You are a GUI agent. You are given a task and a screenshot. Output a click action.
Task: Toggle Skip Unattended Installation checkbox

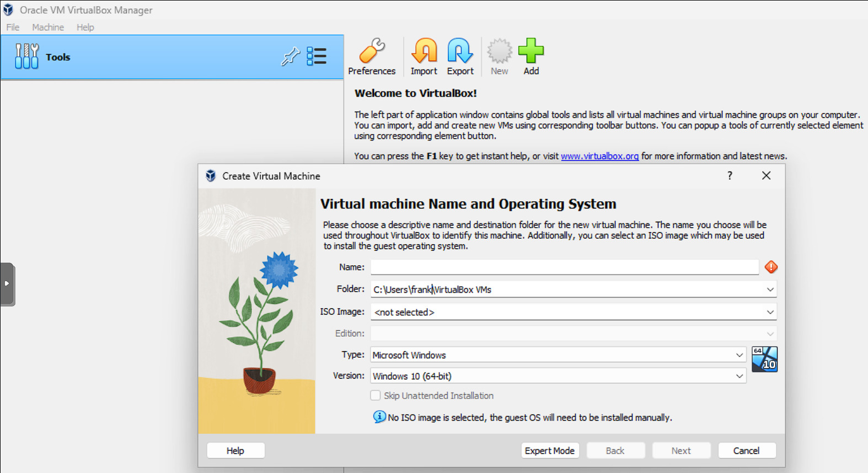376,395
